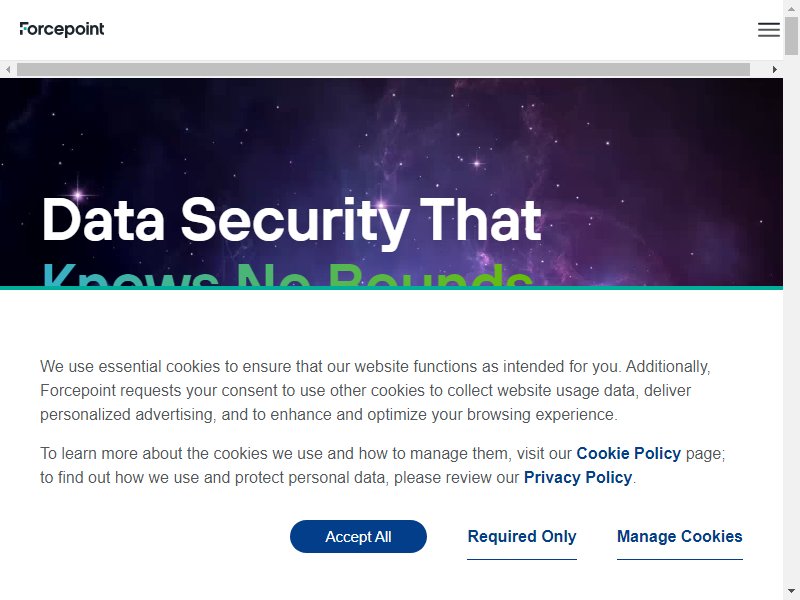Open the hamburger navigation menu
This screenshot has width=800, height=600.
[x=768, y=30]
